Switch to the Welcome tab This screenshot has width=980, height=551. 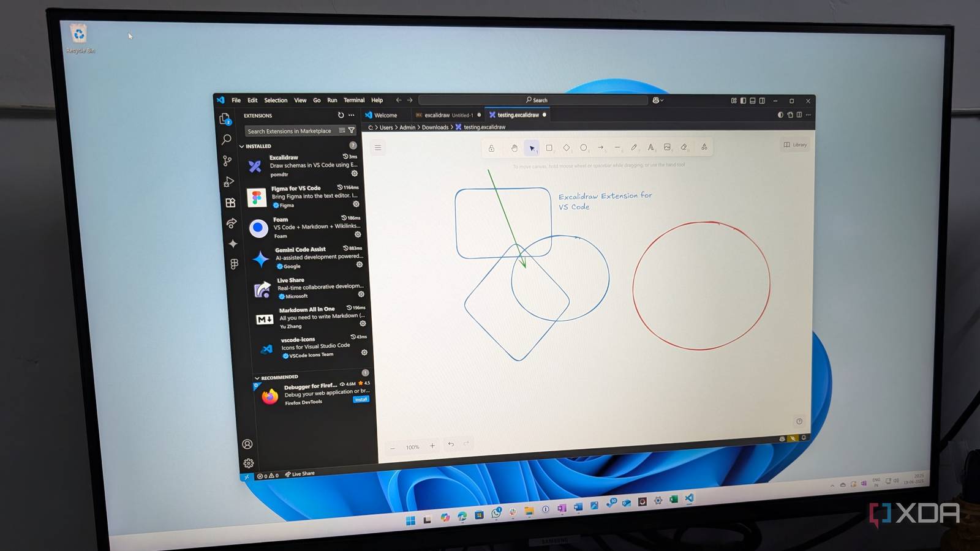pyautogui.click(x=383, y=114)
